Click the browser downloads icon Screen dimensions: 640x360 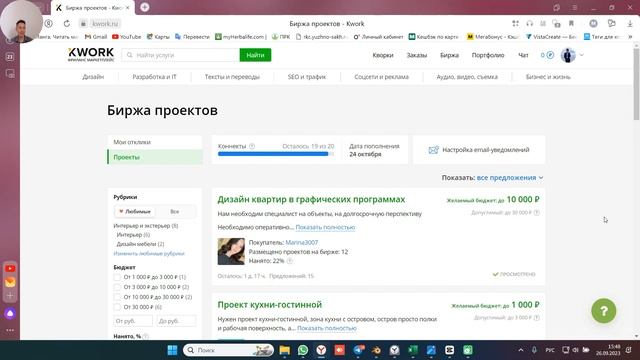630,24
